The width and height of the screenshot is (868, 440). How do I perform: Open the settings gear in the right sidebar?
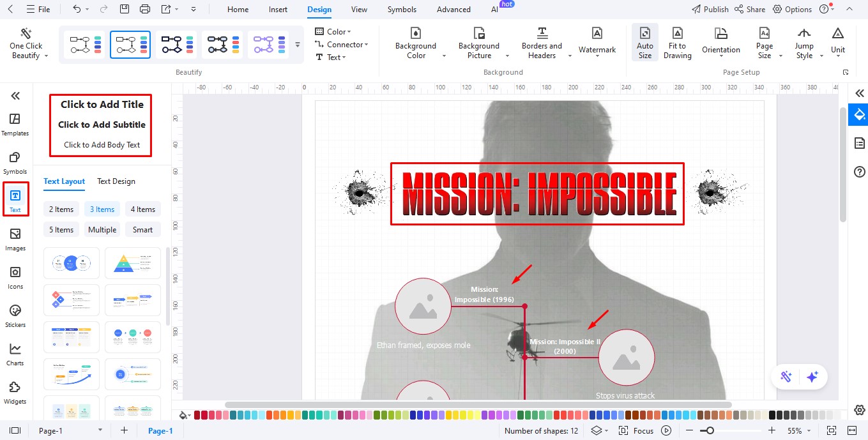(x=859, y=410)
